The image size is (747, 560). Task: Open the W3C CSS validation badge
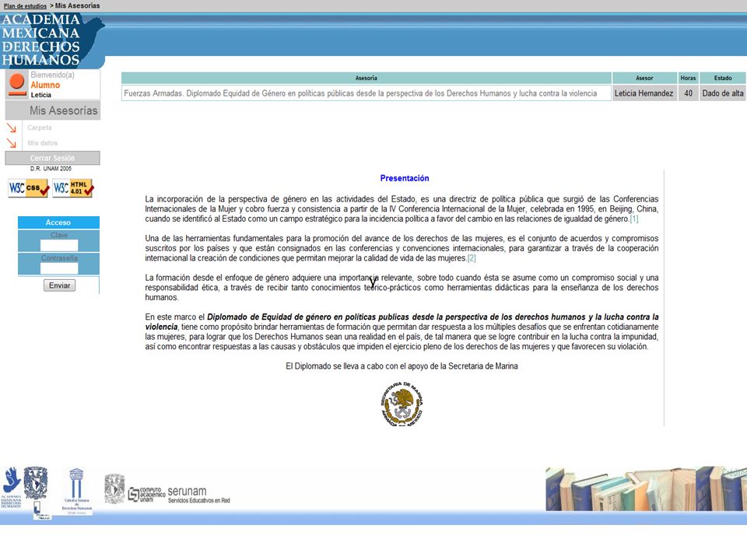pyautogui.click(x=29, y=188)
